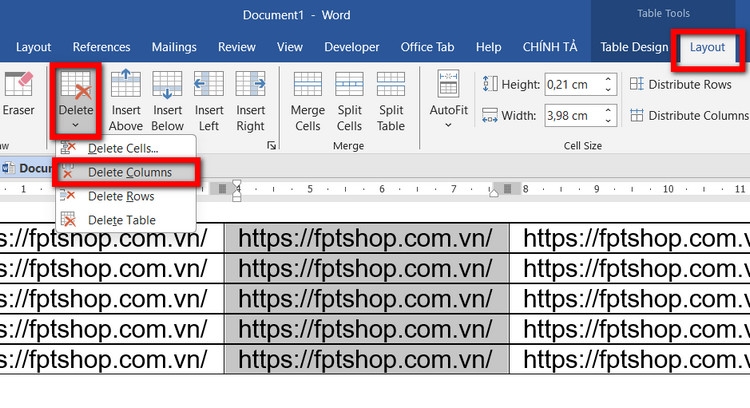
Task: Open the Table Tools Layout tab
Action: (707, 47)
